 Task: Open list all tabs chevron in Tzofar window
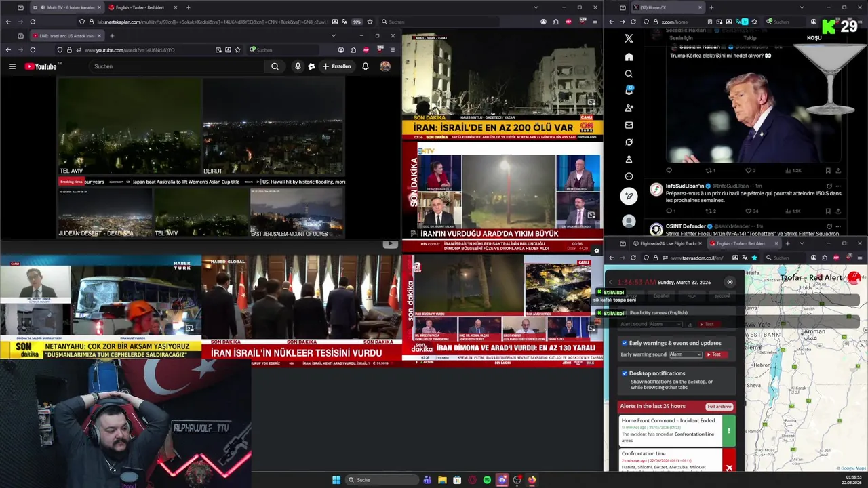pyautogui.click(x=802, y=243)
